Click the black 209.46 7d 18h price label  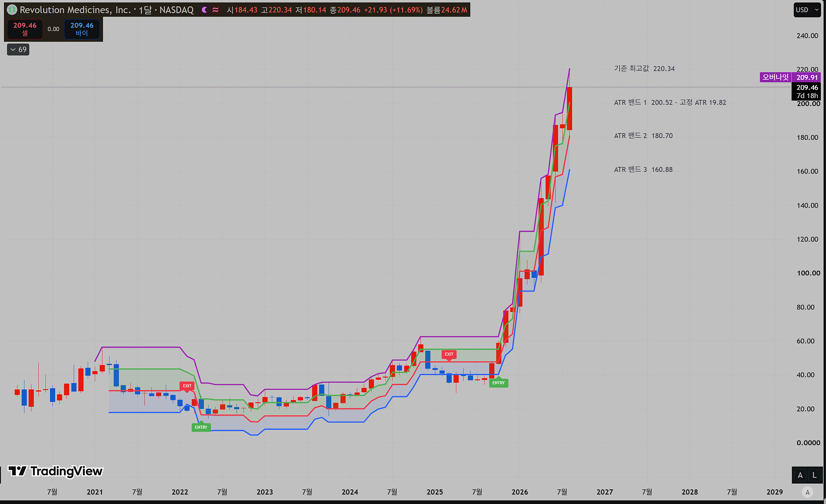pyautogui.click(x=806, y=92)
